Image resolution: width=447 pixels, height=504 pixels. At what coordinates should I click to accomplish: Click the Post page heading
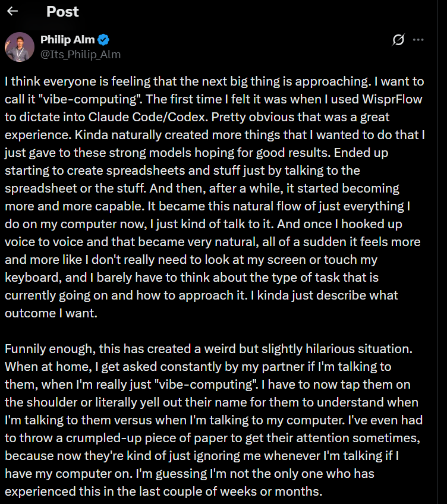coord(62,11)
